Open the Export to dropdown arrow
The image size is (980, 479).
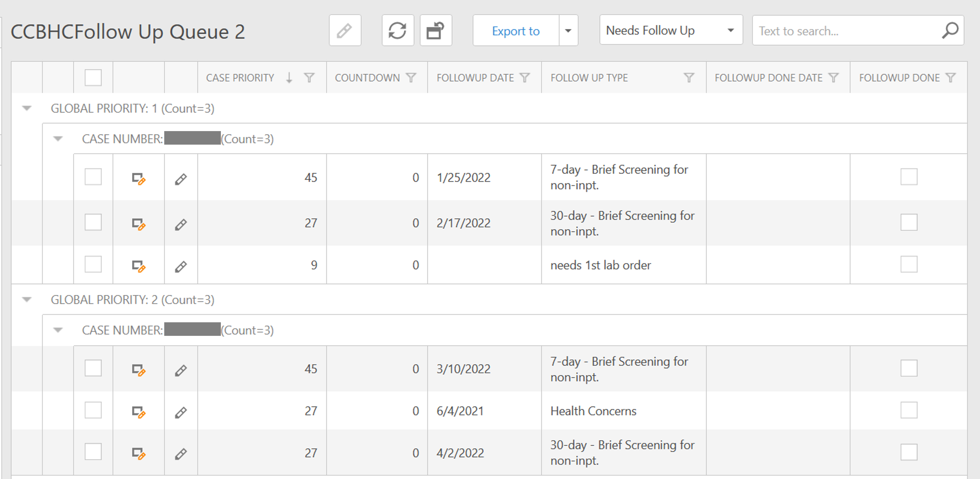point(568,31)
